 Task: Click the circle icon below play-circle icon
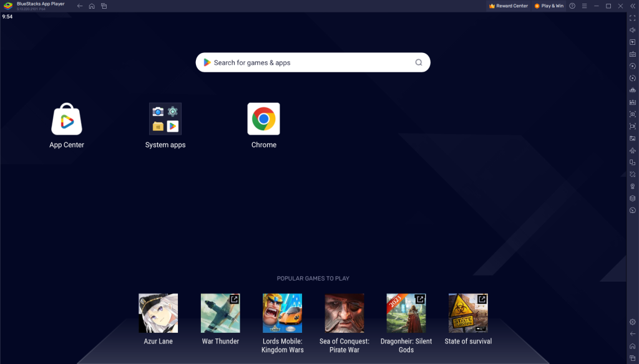tap(633, 78)
